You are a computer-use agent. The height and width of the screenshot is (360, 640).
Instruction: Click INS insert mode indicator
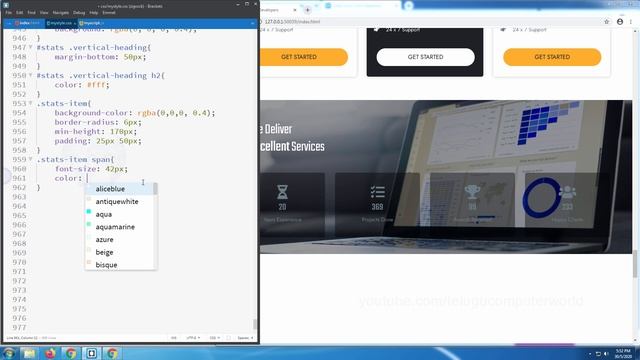pyautogui.click(x=173, y=338)
